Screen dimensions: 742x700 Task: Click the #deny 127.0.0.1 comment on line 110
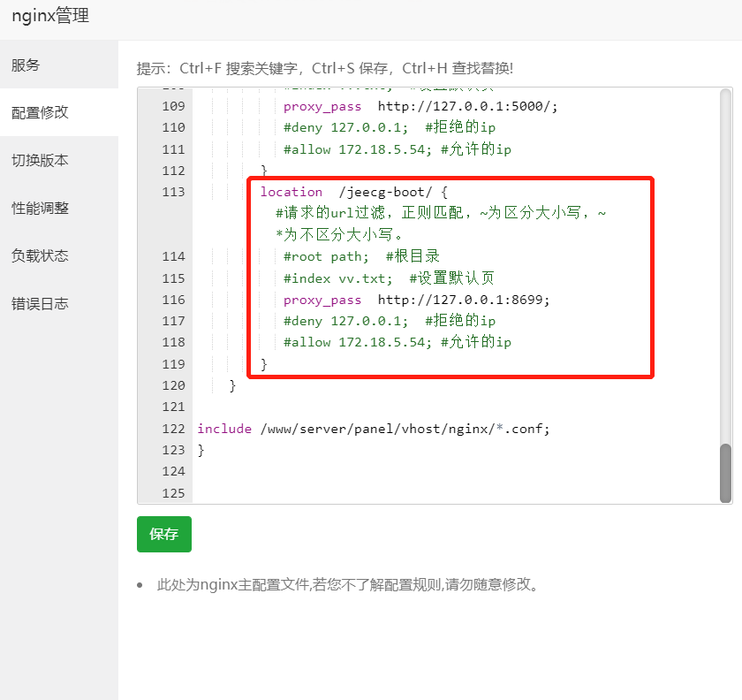pos(344,127)
